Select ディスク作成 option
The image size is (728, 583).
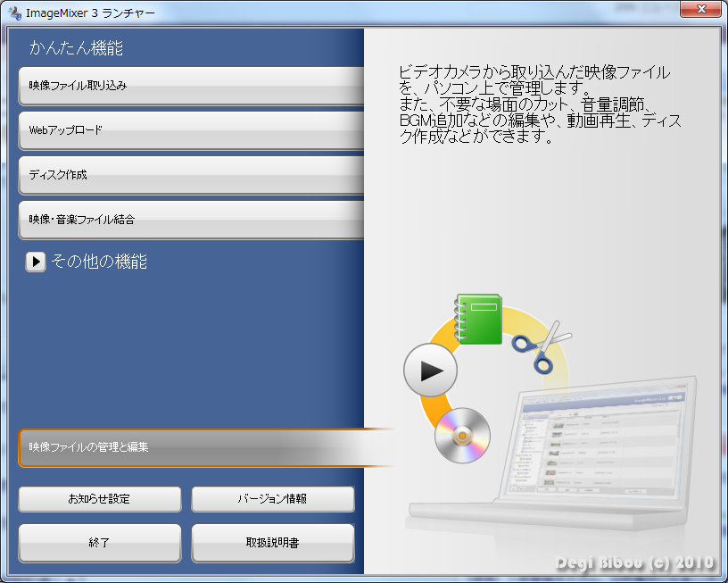[x=191, y=175]
